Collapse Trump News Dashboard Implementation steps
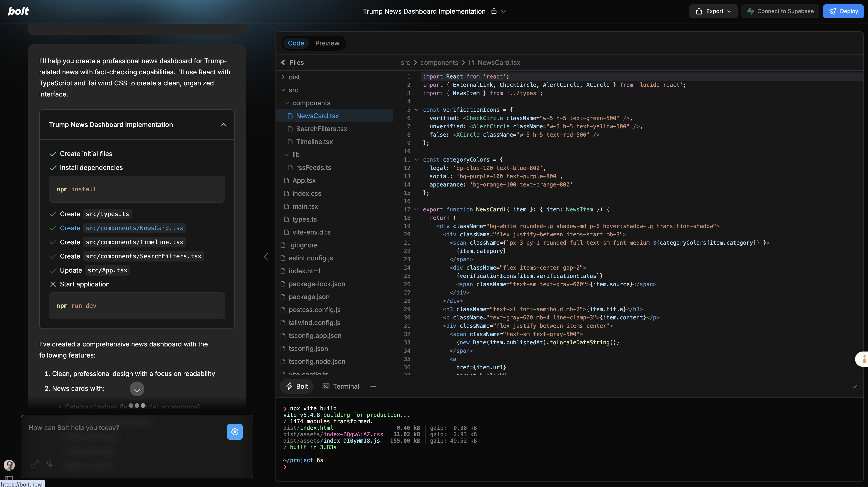The image size is (868, 487). coord(223,124)
